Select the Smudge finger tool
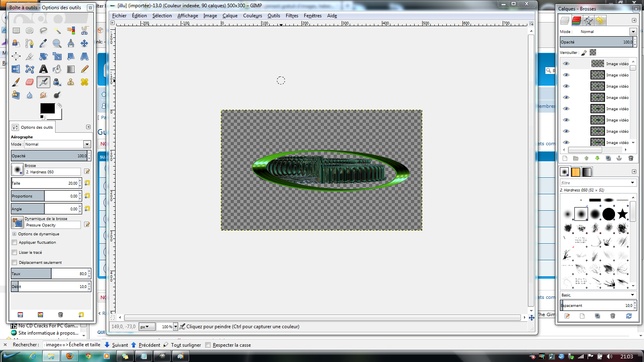This screenshot has width=644, height=362. [43, 95]
